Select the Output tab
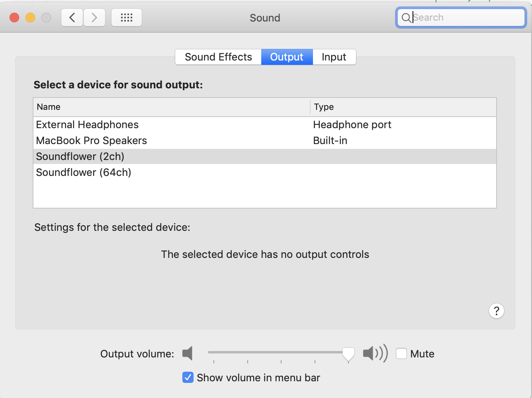 coord(287,57)
